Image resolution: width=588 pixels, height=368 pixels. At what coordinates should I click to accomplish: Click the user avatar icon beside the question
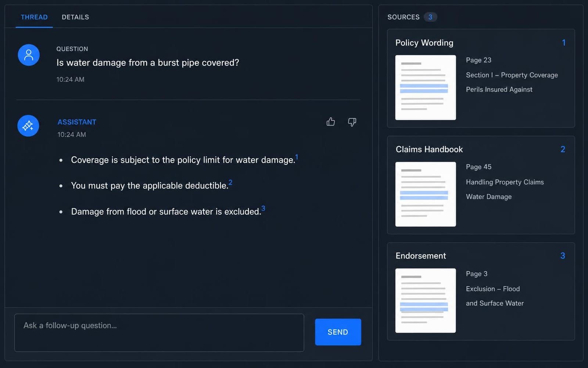pos(29,55)
